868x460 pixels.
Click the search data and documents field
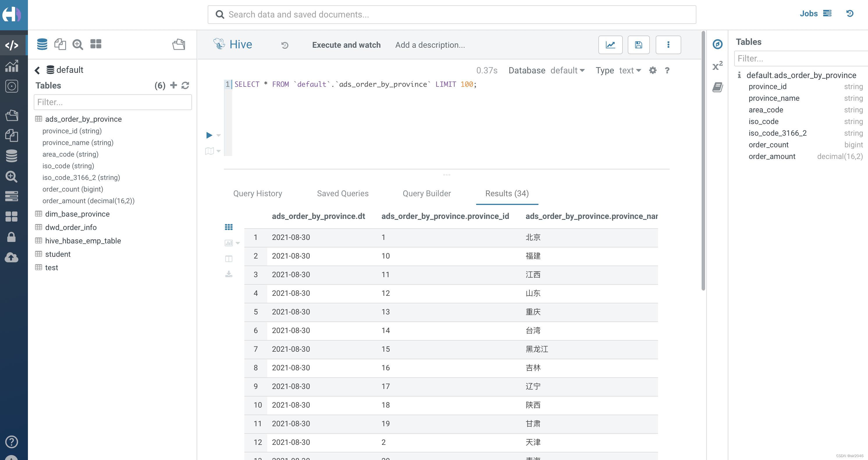click(x=451, y=15)
